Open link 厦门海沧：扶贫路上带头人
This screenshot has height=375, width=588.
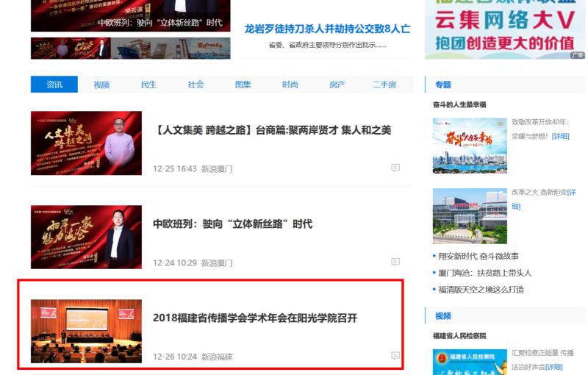485,273
